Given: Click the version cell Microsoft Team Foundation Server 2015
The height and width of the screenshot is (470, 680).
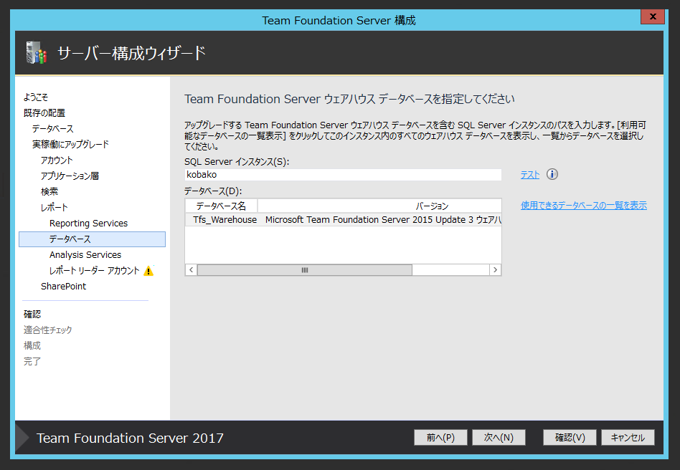Looking at the screenshot, I should pos(383,220).
